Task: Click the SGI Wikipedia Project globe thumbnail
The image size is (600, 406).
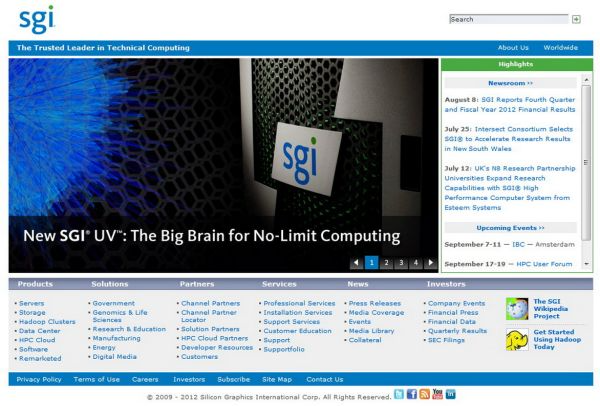Action: [x=517, y=309]
